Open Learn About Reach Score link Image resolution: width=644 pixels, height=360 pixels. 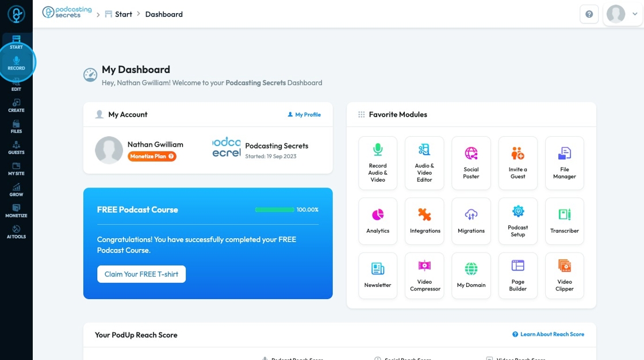(x=549, y=334)
